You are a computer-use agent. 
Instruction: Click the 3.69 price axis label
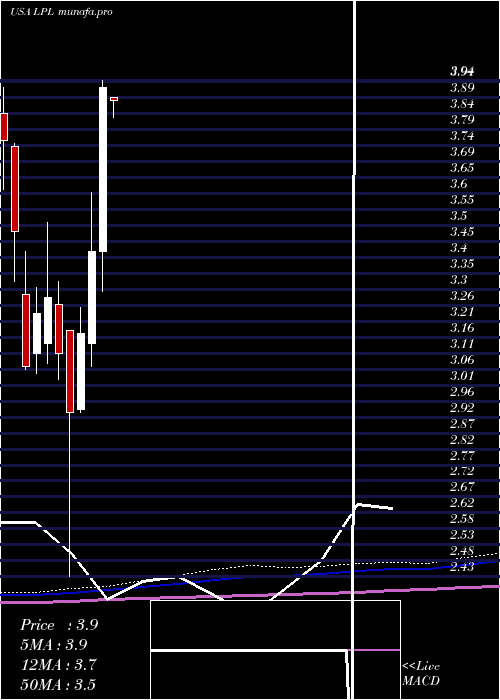coord(462,152)
